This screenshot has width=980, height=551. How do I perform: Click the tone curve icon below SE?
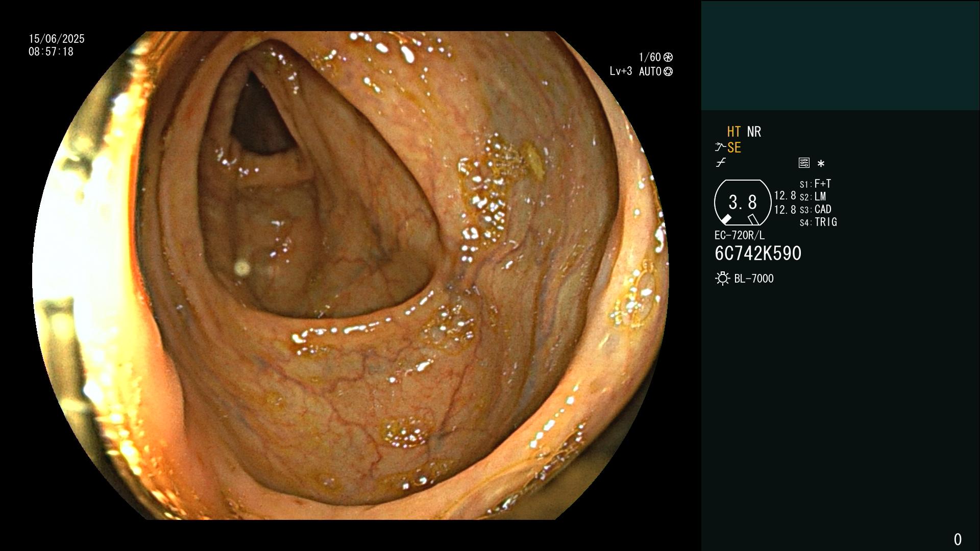(721, 163)
